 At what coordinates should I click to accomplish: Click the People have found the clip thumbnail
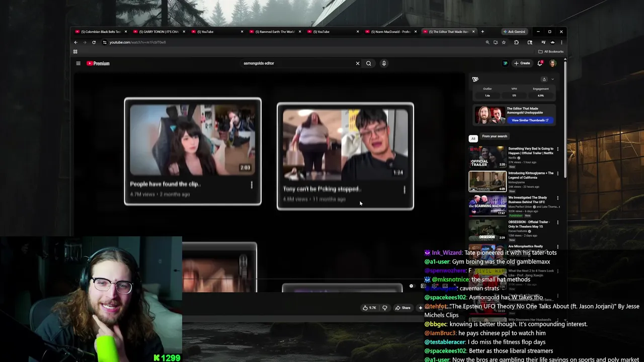(x=193, y=140)
